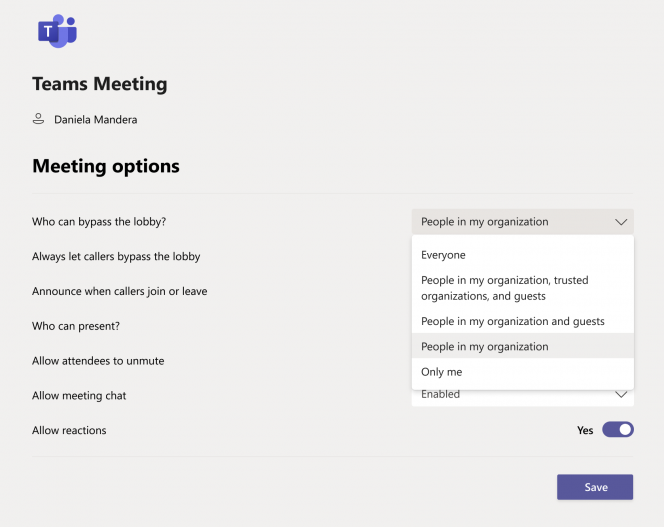Open the 'People in my organization' lobby combo box

(523, 222)
